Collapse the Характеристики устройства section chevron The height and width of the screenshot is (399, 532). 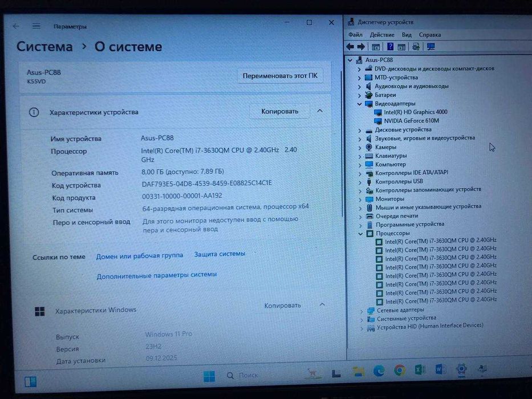tap(320, 111)
